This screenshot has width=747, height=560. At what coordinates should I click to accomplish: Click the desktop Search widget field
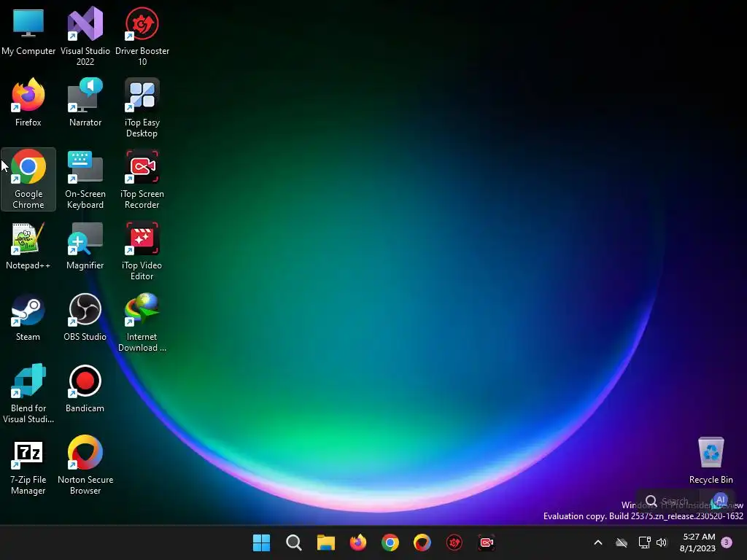pos(673,501)
